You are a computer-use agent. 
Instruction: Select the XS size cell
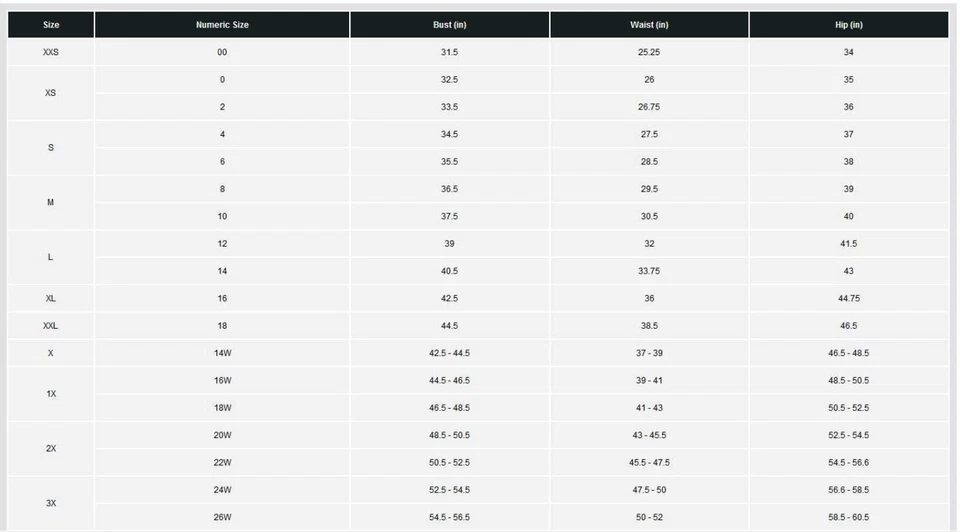click(x=51, y=93)
